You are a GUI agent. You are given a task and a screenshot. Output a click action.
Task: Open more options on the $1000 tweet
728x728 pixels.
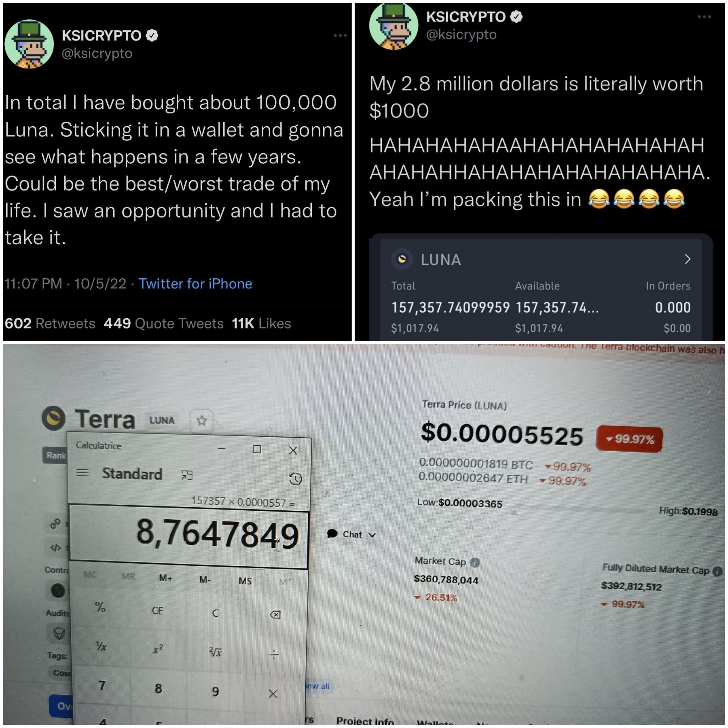pos(704,17)
